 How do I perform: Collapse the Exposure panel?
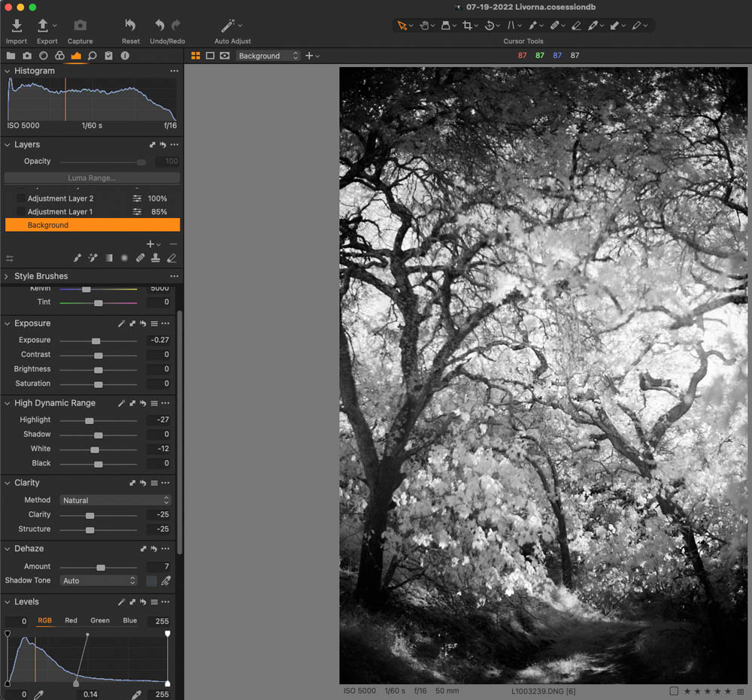click(8, 323)
